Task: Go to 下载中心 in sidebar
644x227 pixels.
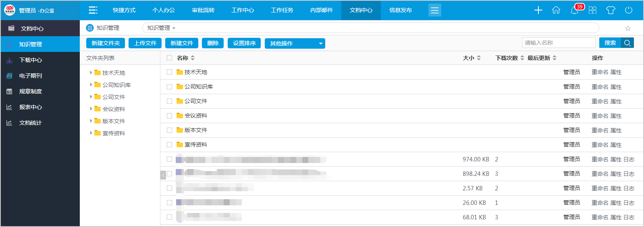Action: click(31, 60)
